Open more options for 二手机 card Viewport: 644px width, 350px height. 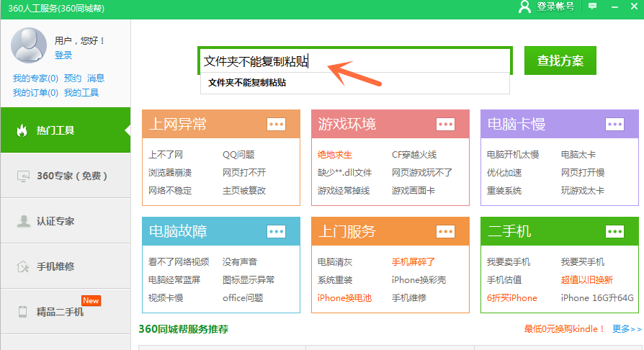pos(614,232)
